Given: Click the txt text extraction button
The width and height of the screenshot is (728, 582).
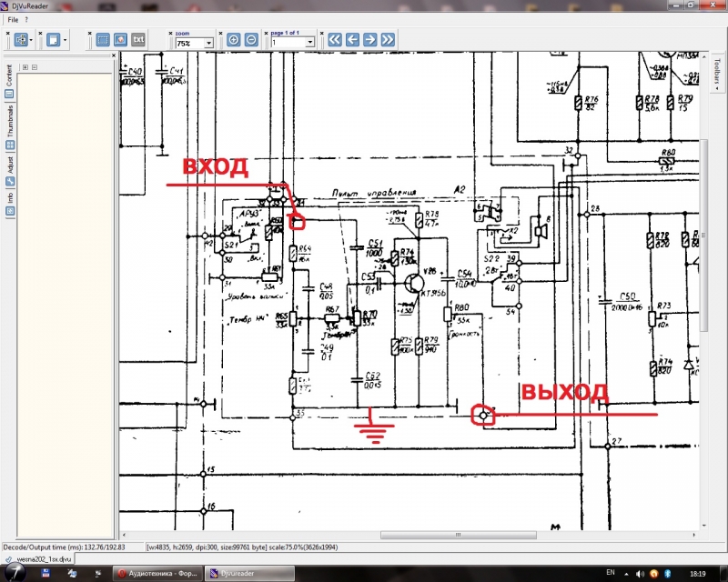Looking at the screenshot, I should pyautogui.click(x=138, y=40).
